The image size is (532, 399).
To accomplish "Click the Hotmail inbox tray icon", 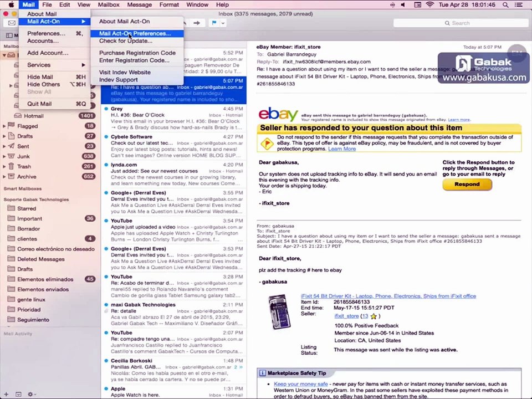I will click(x=18, y=116).
